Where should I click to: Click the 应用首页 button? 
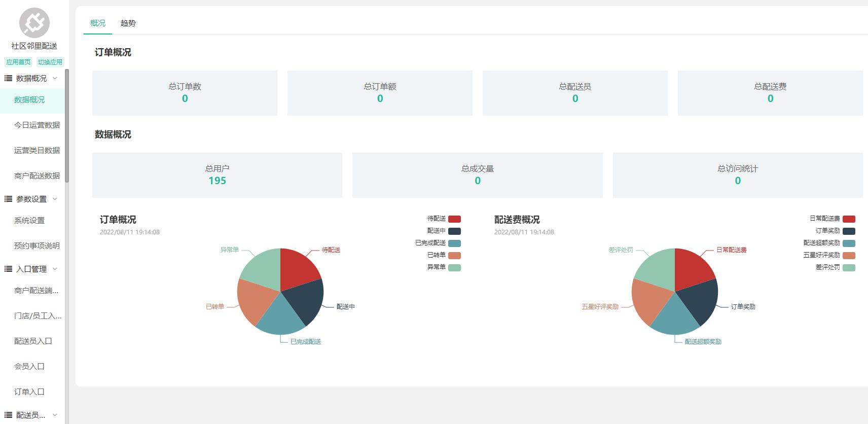[x=18, y=62]
